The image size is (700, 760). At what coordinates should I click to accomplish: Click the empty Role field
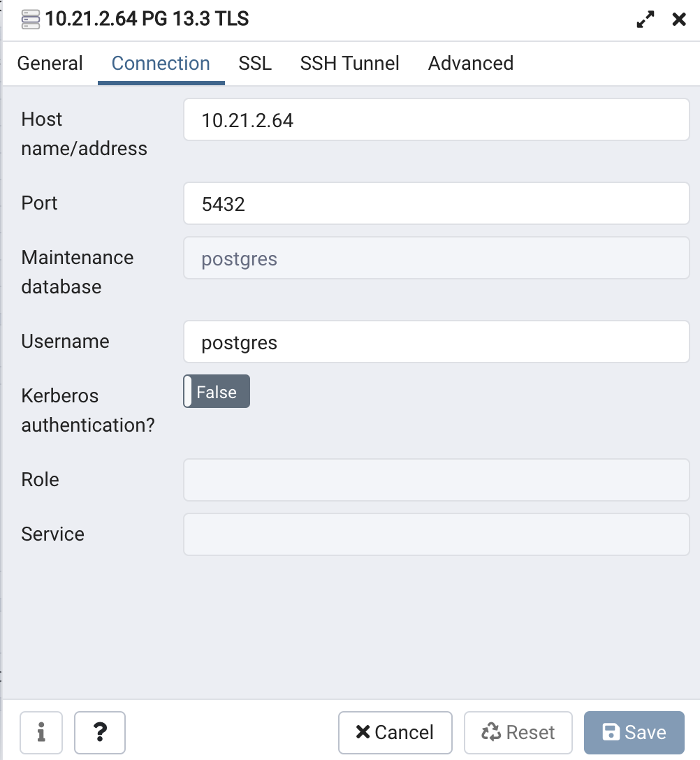(x=437, y=480)
